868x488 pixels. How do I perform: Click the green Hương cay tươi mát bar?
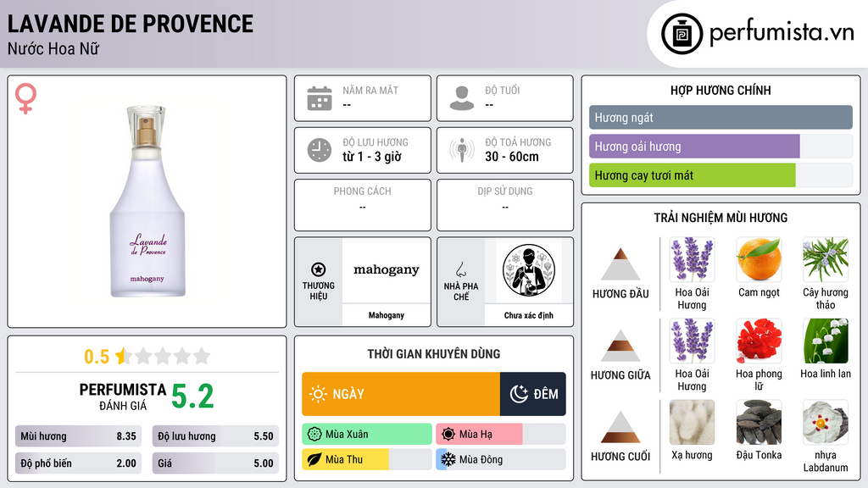(x=692, y=175)
